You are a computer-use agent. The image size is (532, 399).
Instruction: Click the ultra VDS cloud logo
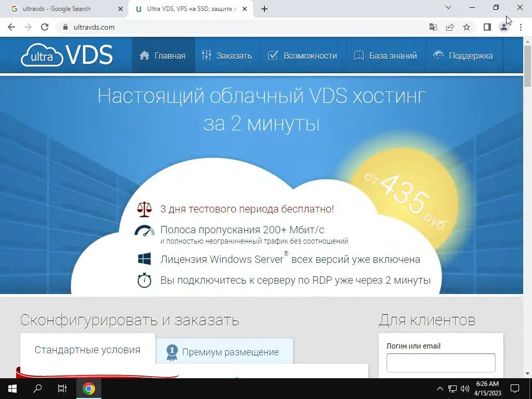click(x=66, y=55)
